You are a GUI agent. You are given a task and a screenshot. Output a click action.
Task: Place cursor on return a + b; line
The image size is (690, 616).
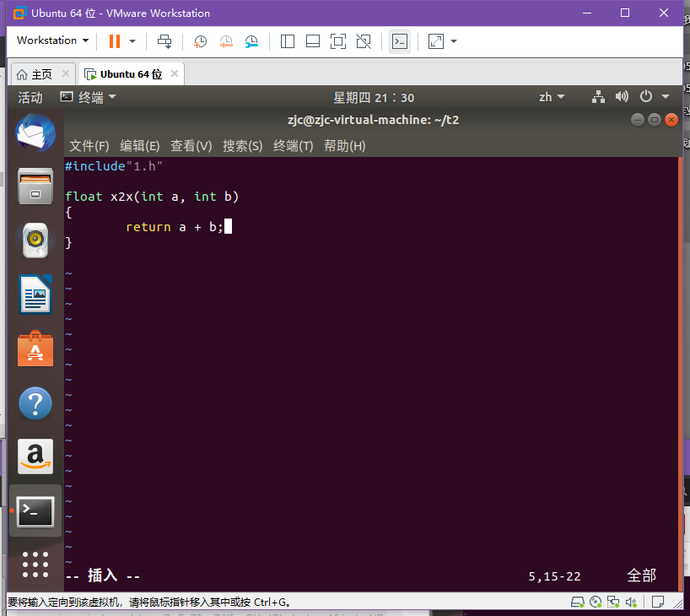175,227
